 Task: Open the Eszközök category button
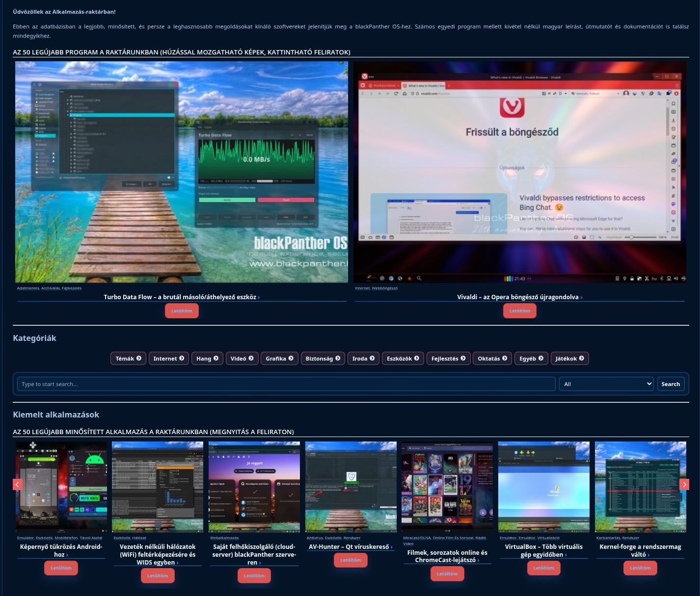tap(403, 359)
